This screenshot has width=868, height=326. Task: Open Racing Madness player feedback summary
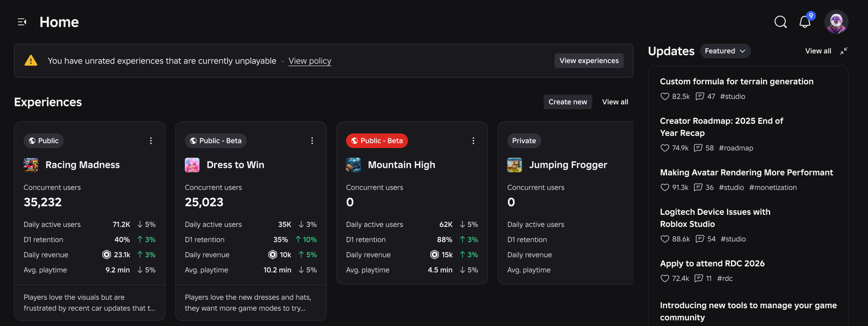[90, 303]
